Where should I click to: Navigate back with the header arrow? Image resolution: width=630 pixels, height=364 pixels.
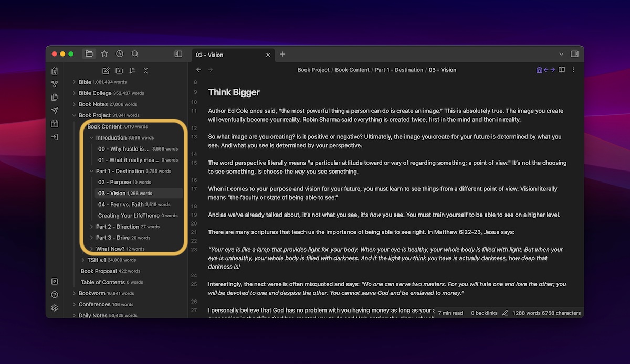[198, 70]
